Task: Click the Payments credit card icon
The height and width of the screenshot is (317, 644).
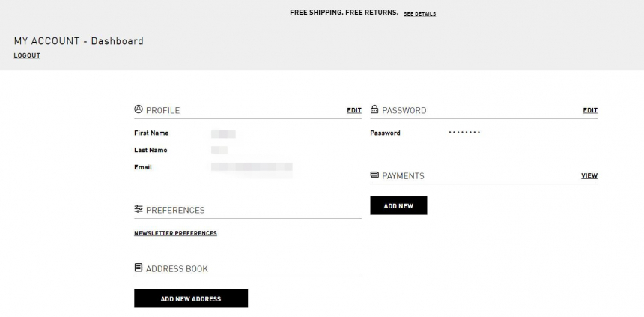Action: click(x=374, y=175)
